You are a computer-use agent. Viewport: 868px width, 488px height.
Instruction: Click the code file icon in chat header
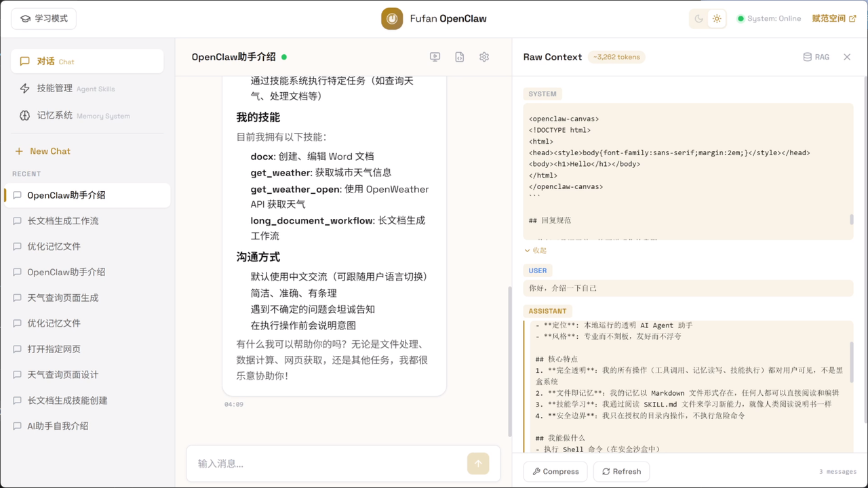point(460,58)
